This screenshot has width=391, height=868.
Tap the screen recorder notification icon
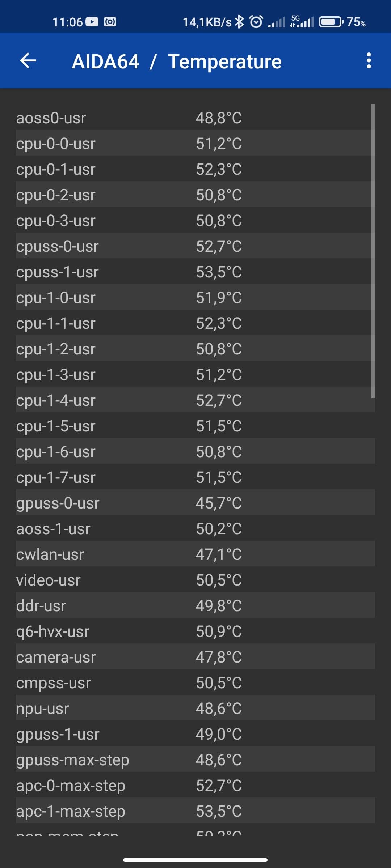point(110,22)
